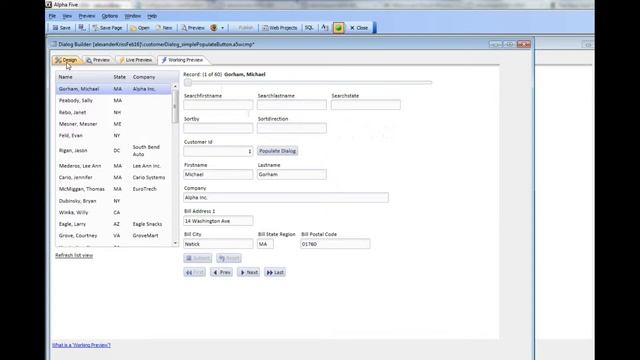
Task: Open the What is a Working Preview link
Action: (x=81, y=345)
